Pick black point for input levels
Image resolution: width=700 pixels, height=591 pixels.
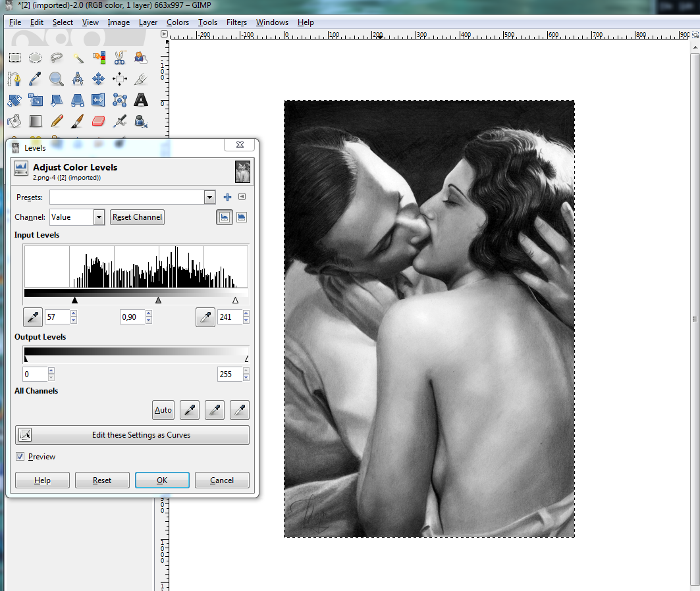click(x=33, y=317)
